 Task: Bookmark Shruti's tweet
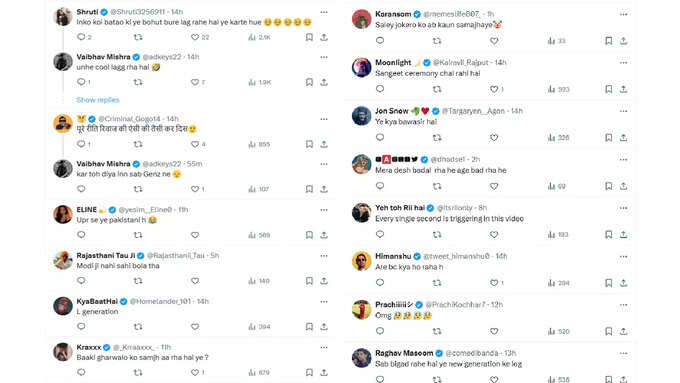coord(309,37)
